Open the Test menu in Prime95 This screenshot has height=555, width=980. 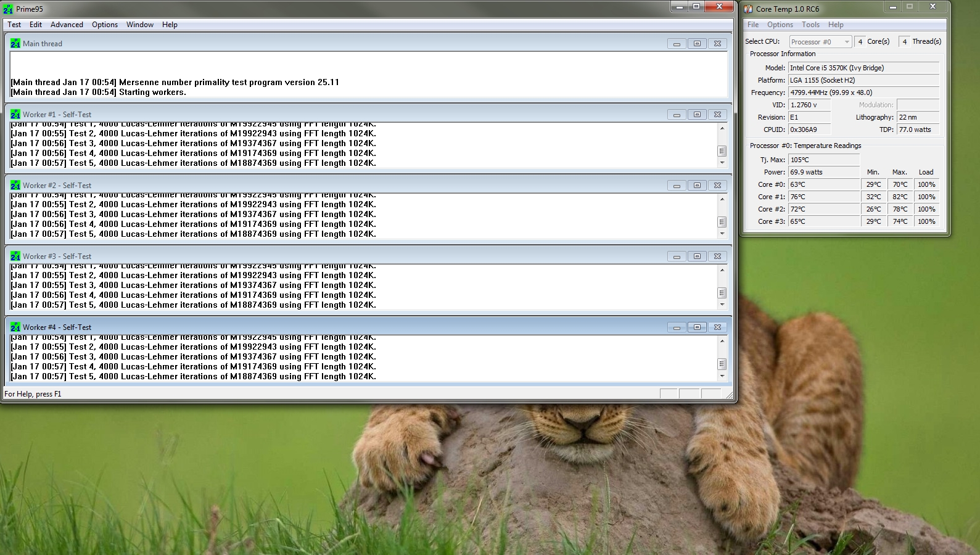[14, 25]
